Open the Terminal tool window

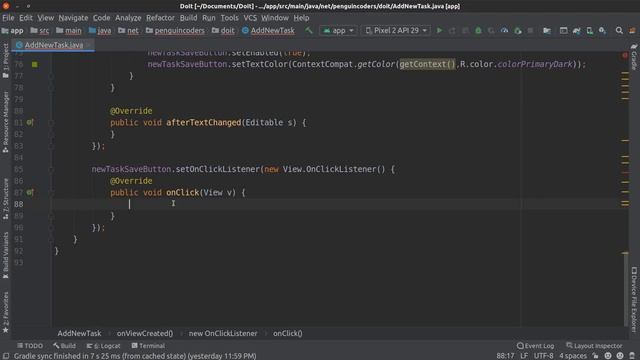[x=148, y=346]
